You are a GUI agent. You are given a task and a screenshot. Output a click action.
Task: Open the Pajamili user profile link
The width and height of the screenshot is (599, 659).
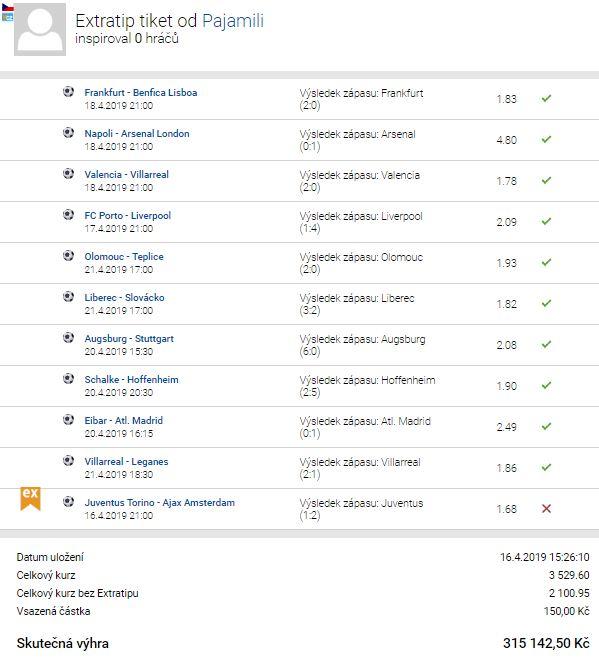pos(233,21)
